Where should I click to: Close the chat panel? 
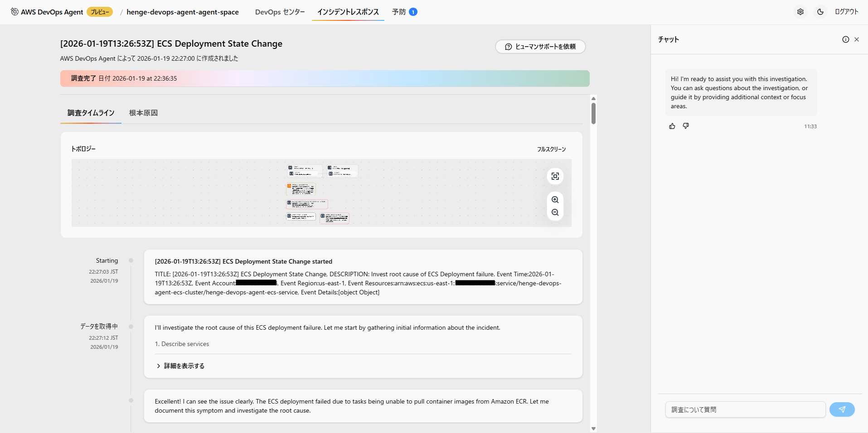[857, 39]
